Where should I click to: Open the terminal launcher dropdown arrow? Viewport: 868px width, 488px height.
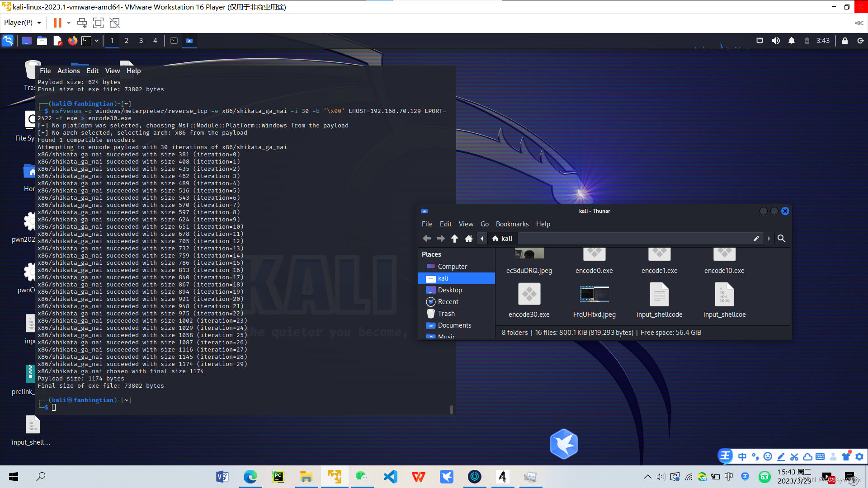point(97,41)
